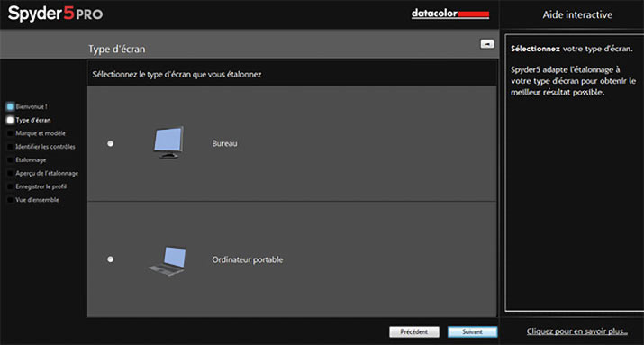Image resolution: width=644 pixels, height=345 pixels.
Task: Click the Précédent button
Action: 414,331
